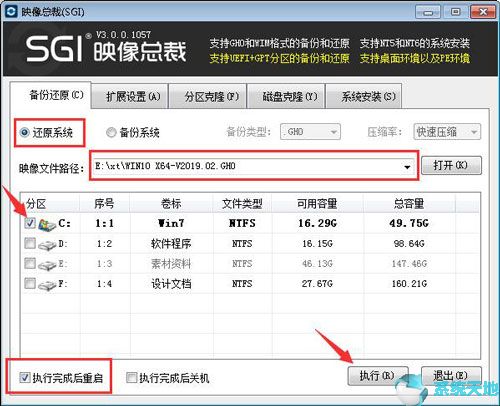Select the 备份系统 radio button

click(111, 132)
